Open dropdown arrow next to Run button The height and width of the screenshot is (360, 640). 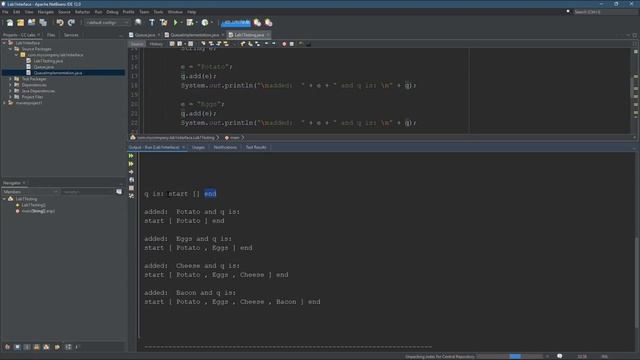point(181,23)
